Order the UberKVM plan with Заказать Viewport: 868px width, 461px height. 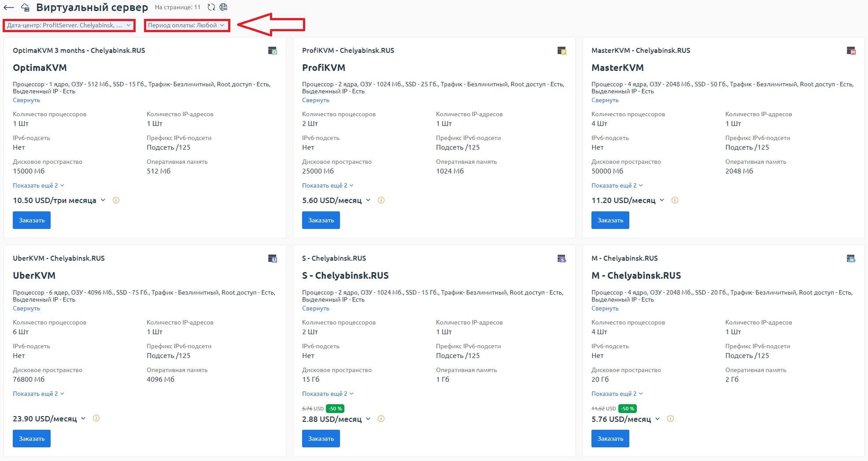click(x=32, y=439)
